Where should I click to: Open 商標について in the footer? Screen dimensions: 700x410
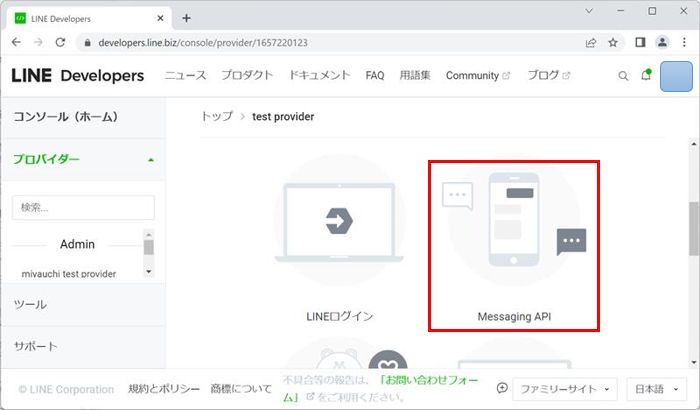241,389
